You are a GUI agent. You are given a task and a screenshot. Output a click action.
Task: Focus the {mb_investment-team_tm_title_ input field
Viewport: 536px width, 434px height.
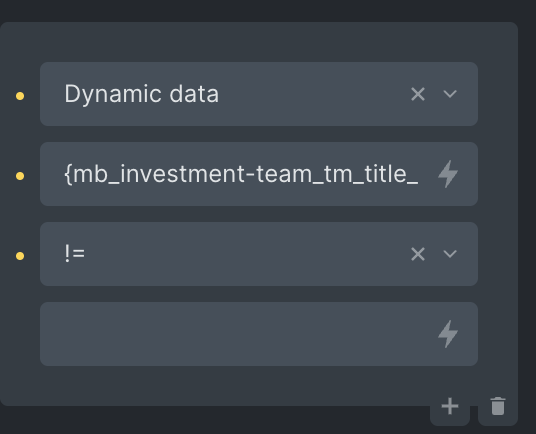coord(241,174)
